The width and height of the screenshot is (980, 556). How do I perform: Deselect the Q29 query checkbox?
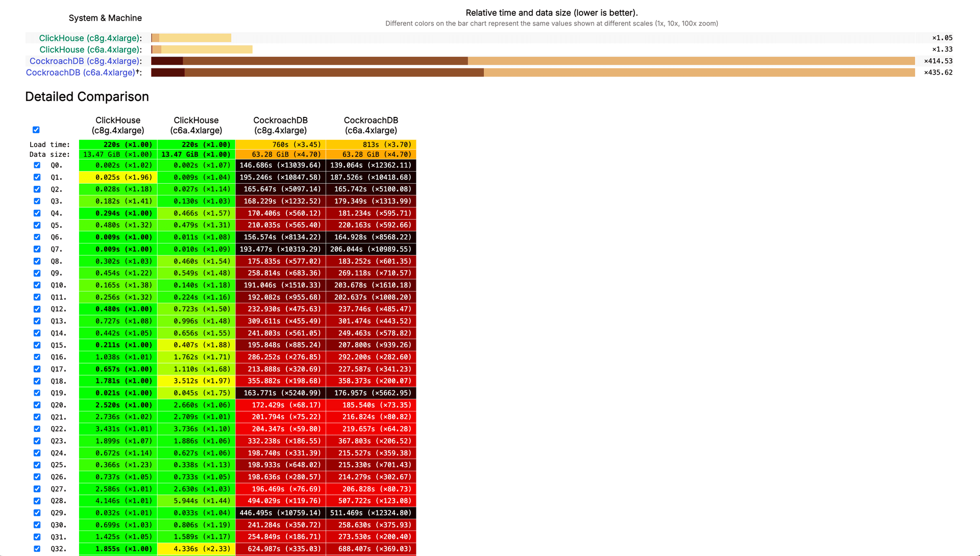(x=37, y=513)
